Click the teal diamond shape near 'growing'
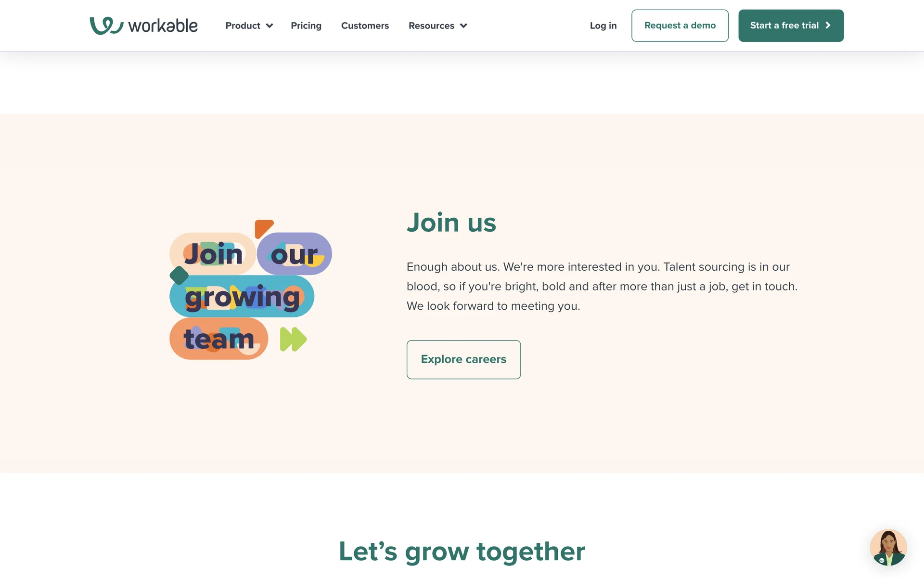 pos(179,276)
